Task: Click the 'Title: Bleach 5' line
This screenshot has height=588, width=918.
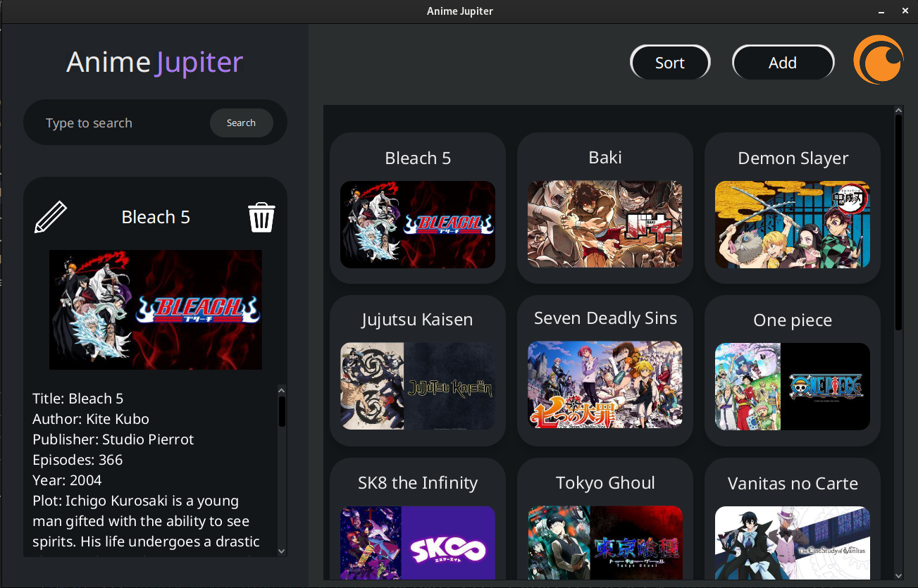Action: click(78, 399)
